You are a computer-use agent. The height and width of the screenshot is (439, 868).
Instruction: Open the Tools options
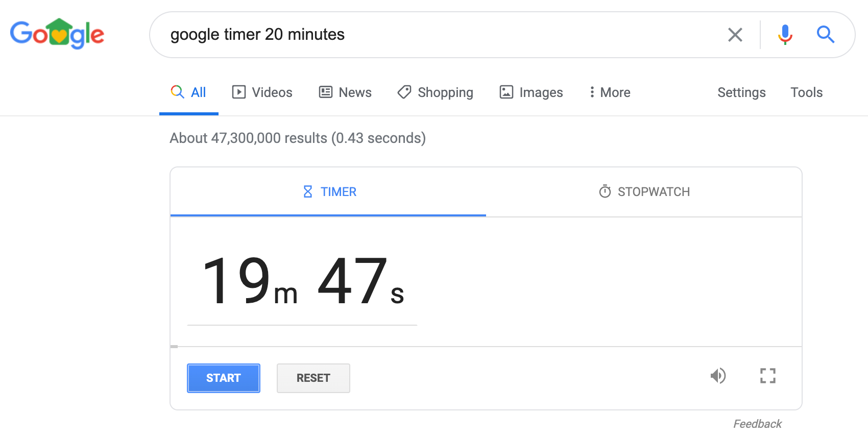(x=806, y=92)
